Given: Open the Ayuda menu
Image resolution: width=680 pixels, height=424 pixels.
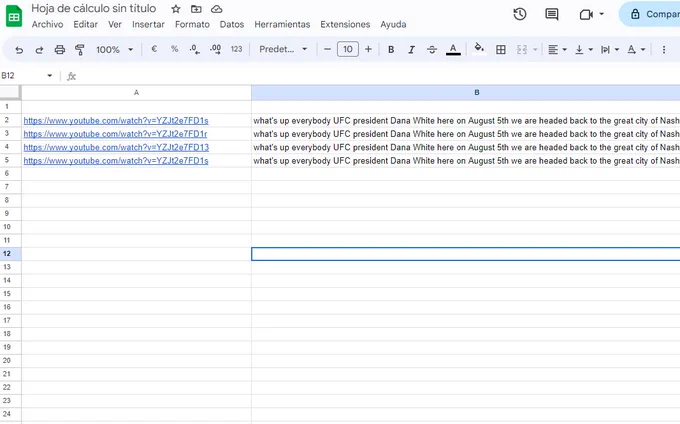Looking at the screenshot, I should (393, 24).
